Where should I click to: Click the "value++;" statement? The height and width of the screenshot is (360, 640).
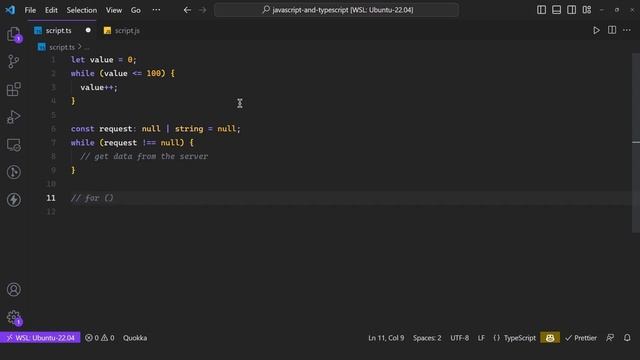pos(99,87)
